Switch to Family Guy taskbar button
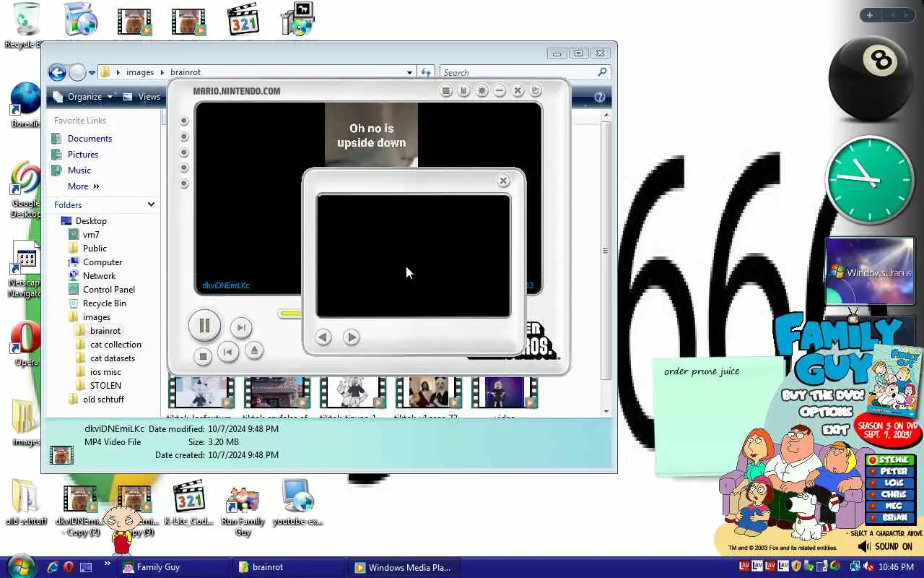 coord(173,567)
